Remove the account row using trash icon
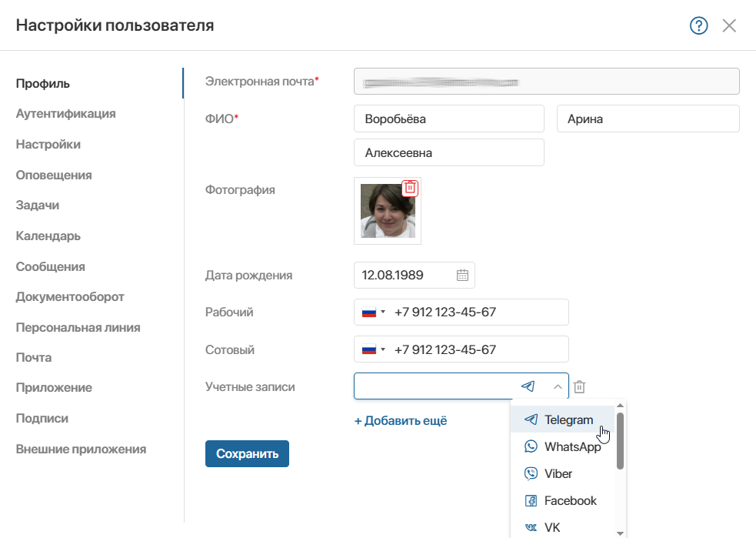 click(580, 386)
